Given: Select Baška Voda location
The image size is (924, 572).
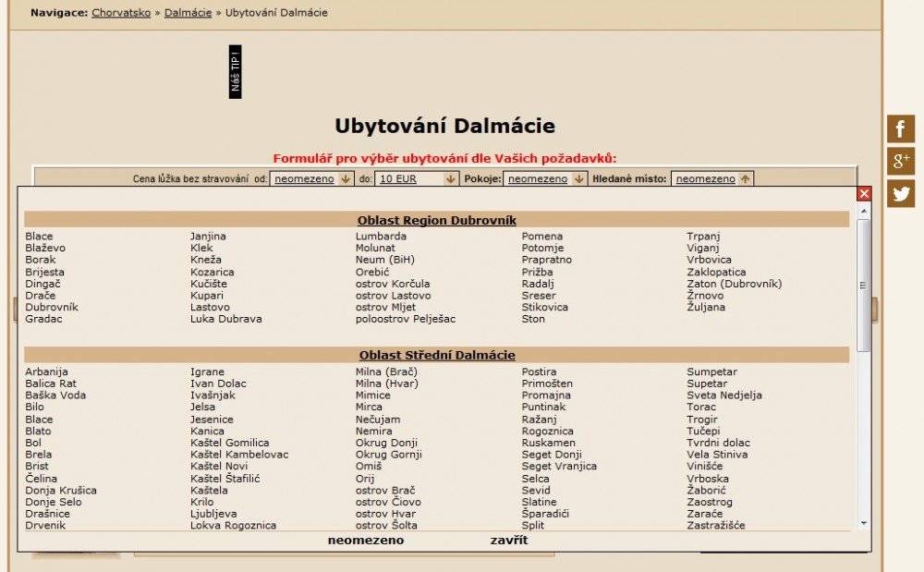Looking at the screenshot, I should [55, 395].
